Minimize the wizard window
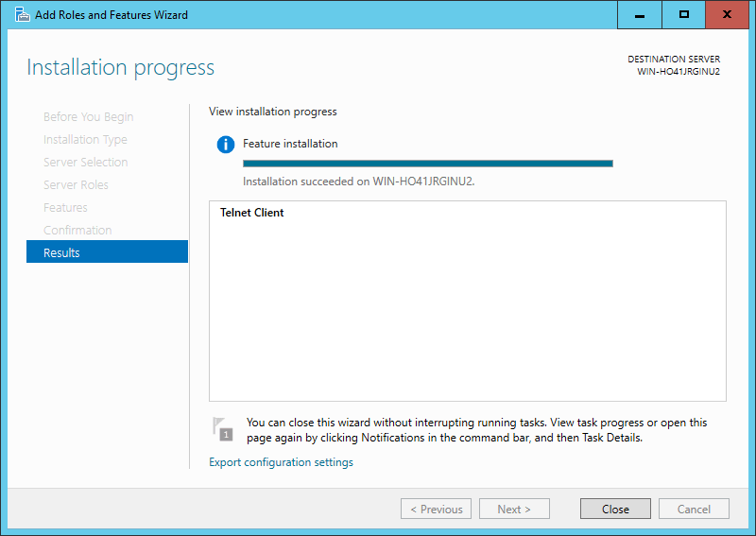Image resolution: width=756 pixels, height=536 pixels. click(640, 15)
